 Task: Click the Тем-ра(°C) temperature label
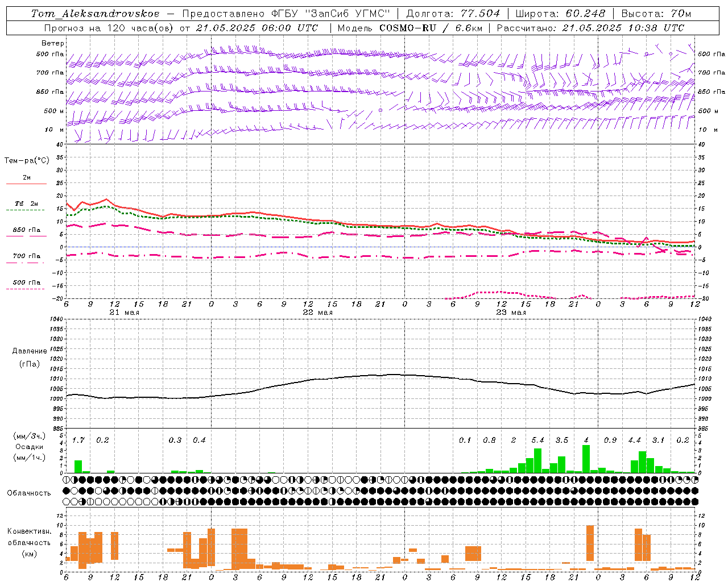(x=27, y=161)
